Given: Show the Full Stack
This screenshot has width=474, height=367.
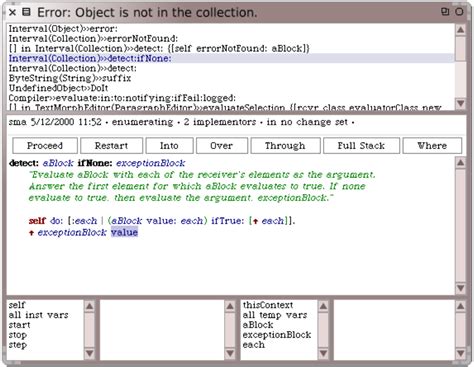Looking at the screenshot, I should (361, 146).
